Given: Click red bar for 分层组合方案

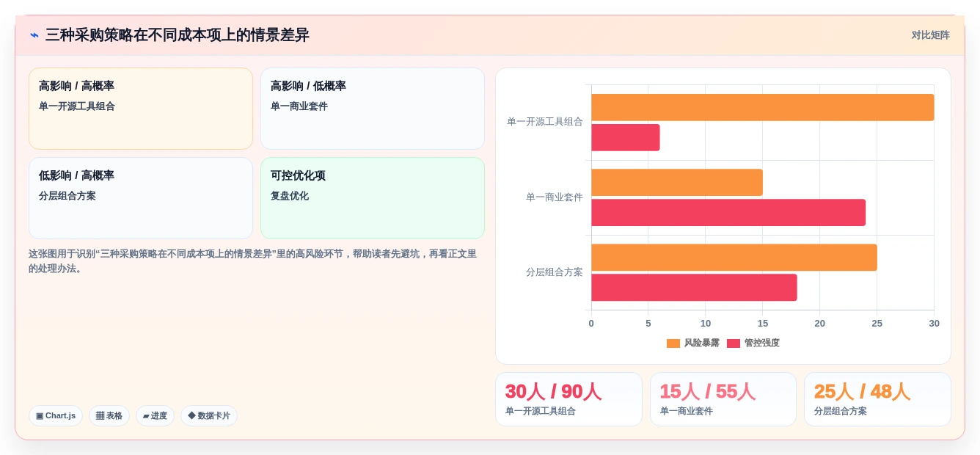Looking at the screenshot, I should [x=694, y=288].
